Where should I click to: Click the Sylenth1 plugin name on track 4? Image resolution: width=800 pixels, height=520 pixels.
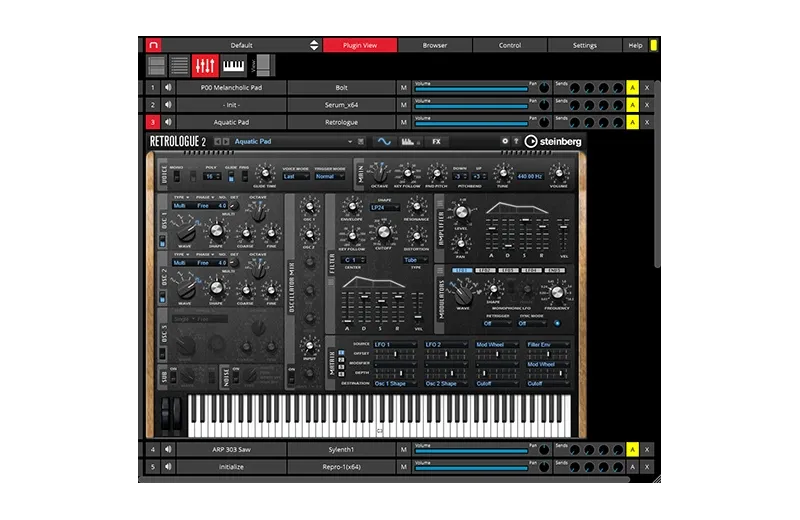tap(341, 450)
